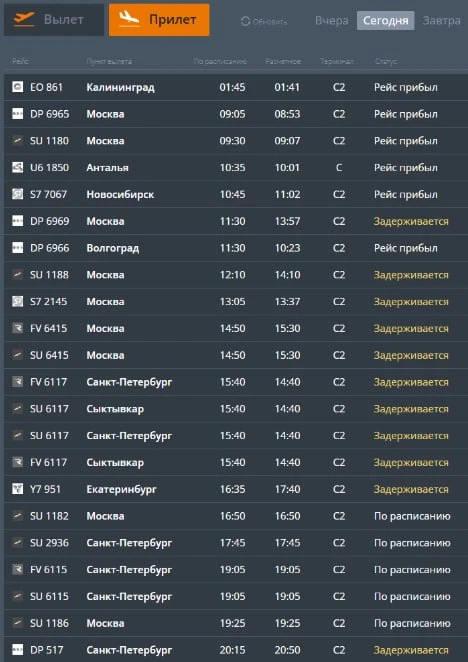
Task: Select the Прилет arrivals tab
Action: pyautogui.click(x=159, y=20)
